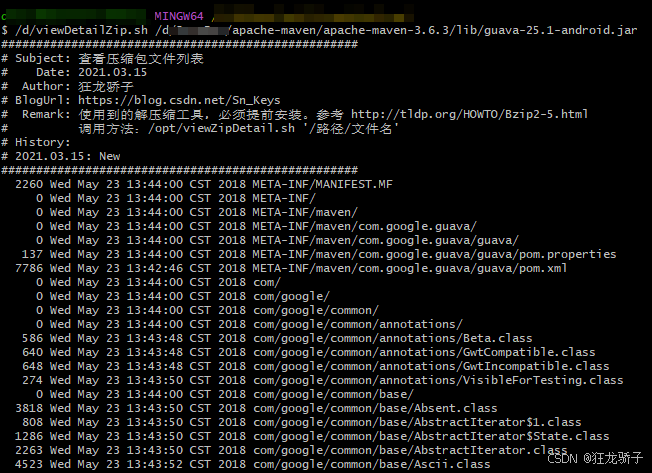Click guava-25.1-android.jar in the command line
Image resolution: width=652 pixels, height=473 pixels.
click(561, 30)
